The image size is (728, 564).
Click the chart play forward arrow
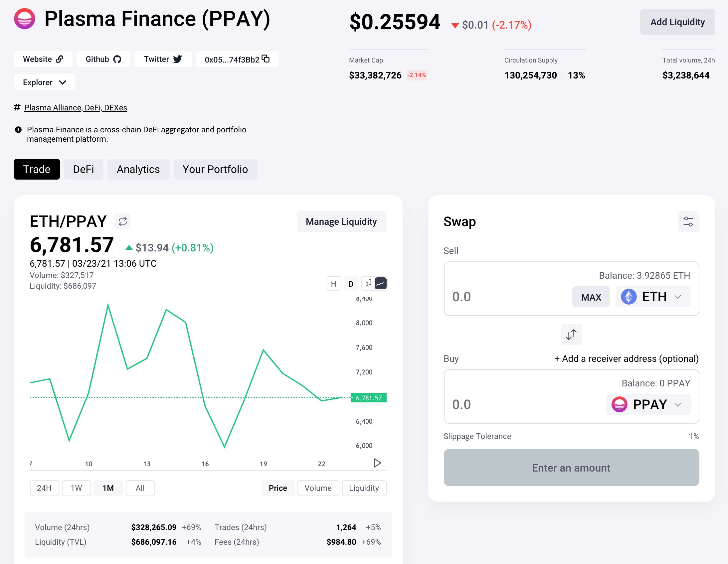click(x=377, y=463)
